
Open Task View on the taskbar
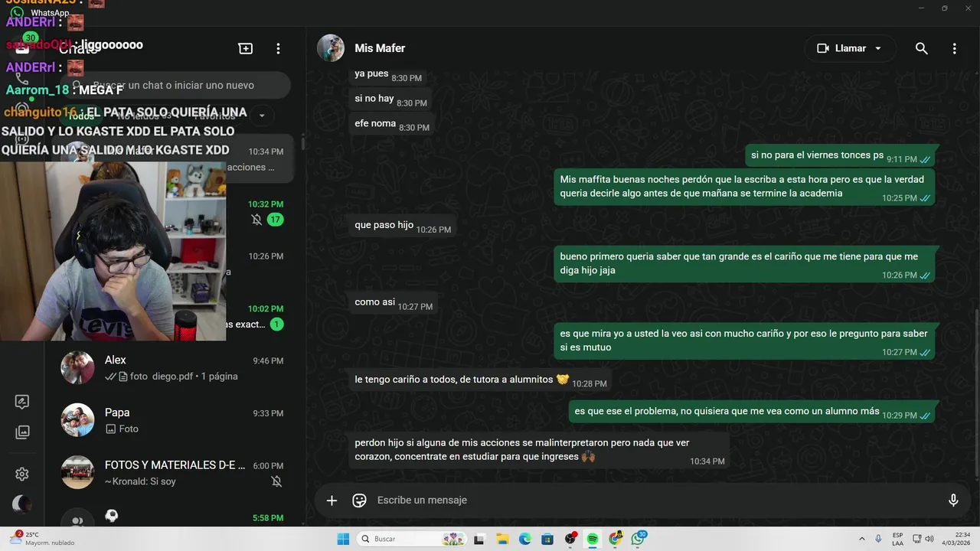pos(479,539)
